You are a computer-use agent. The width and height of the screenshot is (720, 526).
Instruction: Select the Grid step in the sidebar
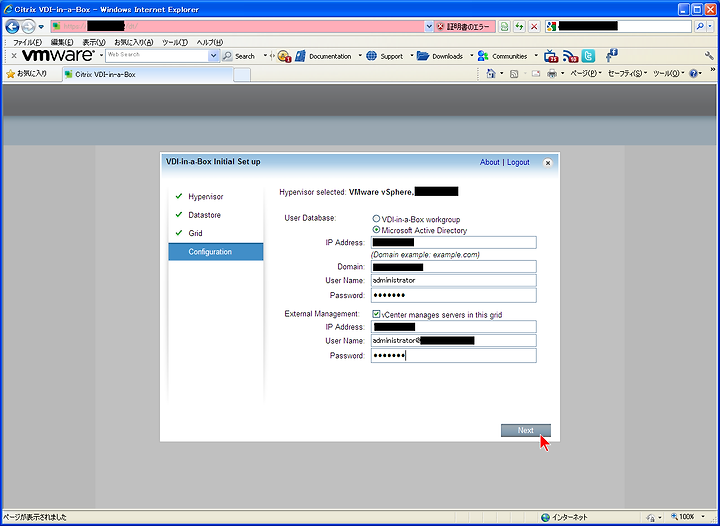[x=195, y=233]
